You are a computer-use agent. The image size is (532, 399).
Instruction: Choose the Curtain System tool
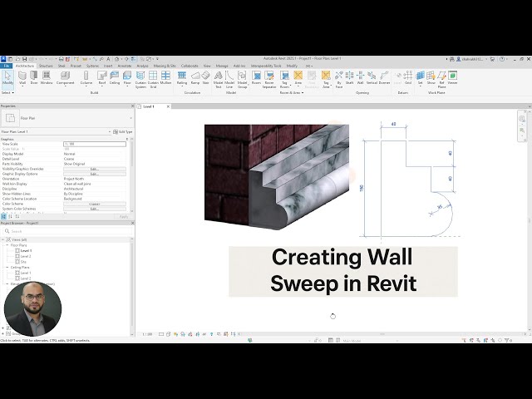coord(140,80)
